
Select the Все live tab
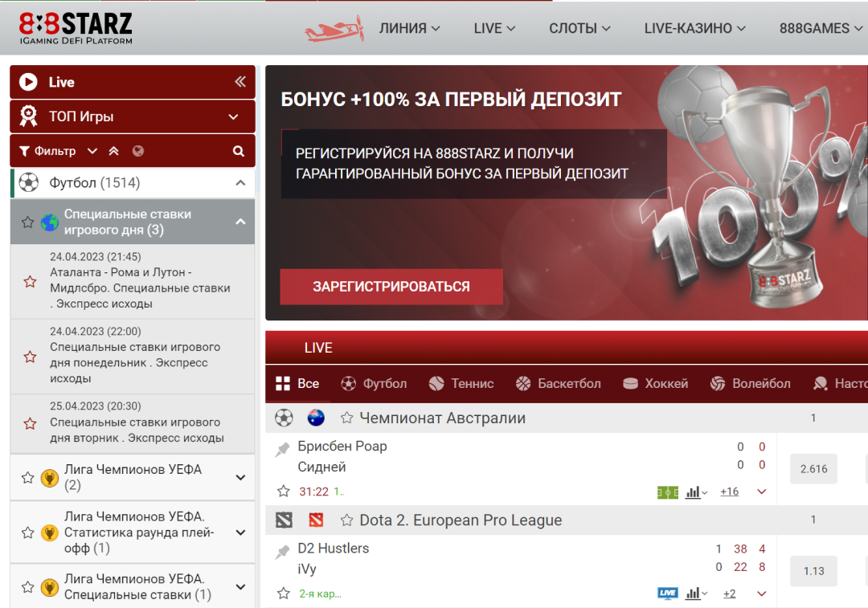point(297,383)
